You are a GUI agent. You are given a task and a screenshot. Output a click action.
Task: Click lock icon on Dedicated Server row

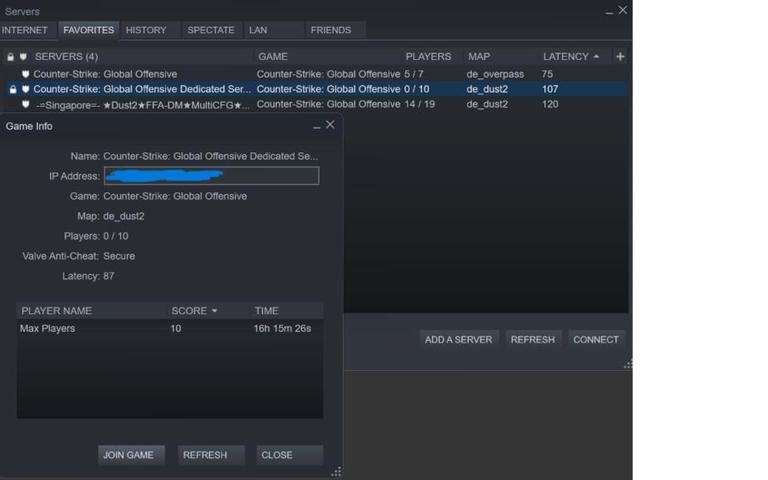tap(13, 89)
